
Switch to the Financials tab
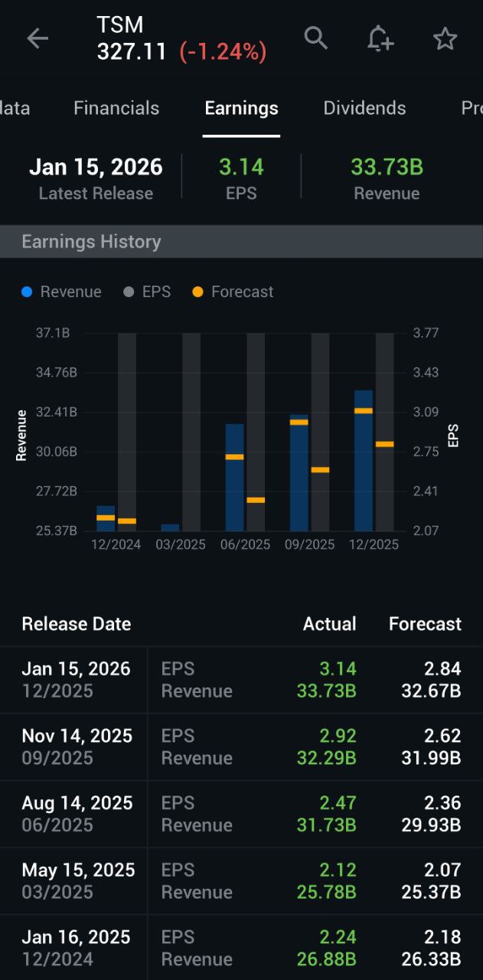pos(116,108)
